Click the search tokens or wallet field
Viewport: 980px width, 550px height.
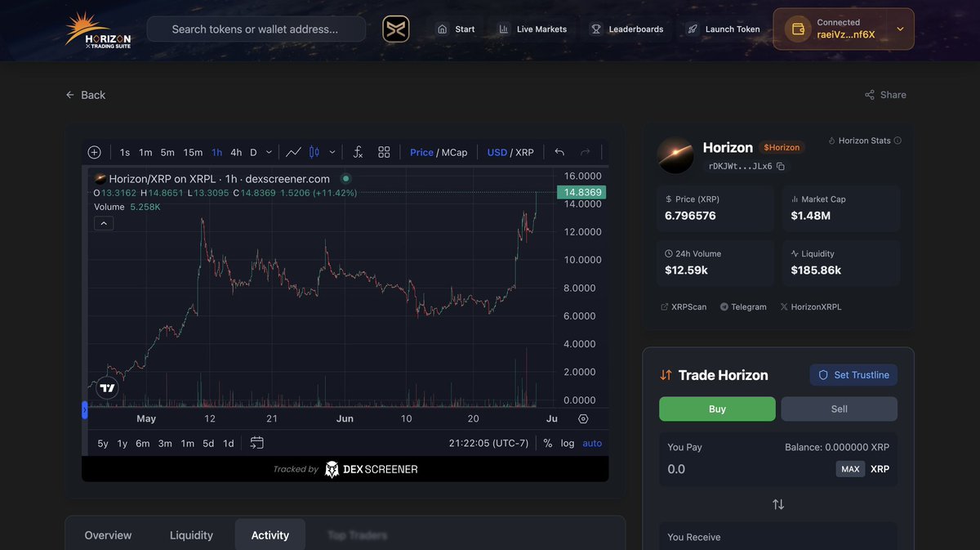click(x=256, y=29)
